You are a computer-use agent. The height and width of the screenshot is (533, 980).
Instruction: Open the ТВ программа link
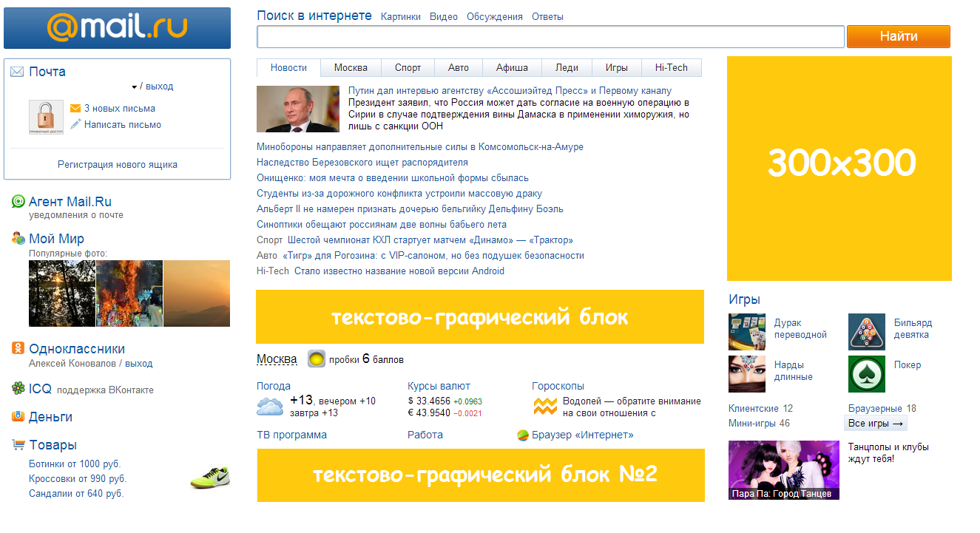[x=291, y=435]
